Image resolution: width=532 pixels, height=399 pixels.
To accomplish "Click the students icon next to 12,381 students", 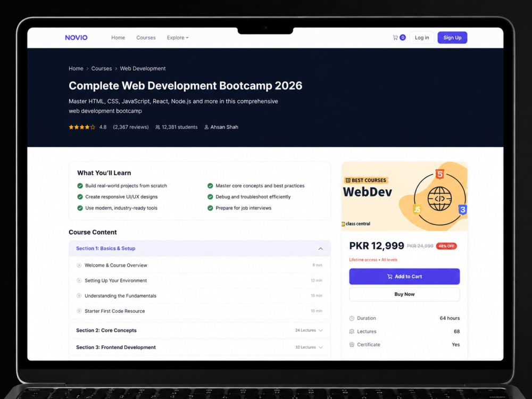I will 158,127.
